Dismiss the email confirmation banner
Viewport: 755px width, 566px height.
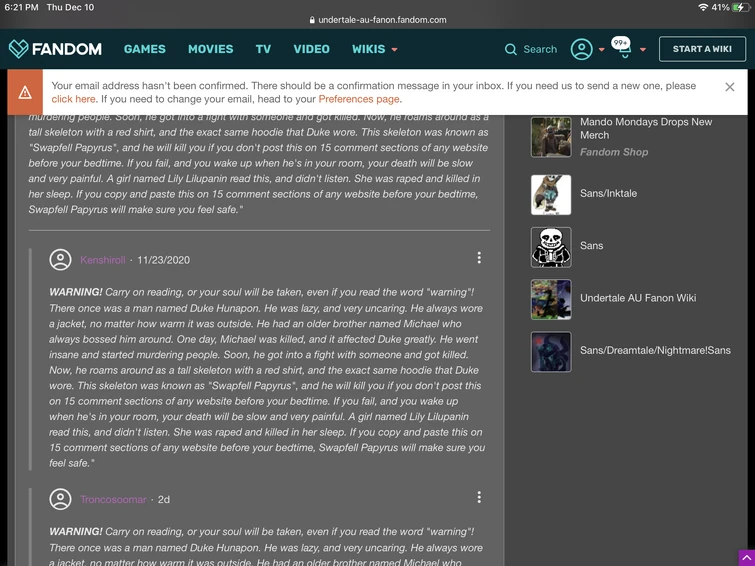[x=729, y=87]
